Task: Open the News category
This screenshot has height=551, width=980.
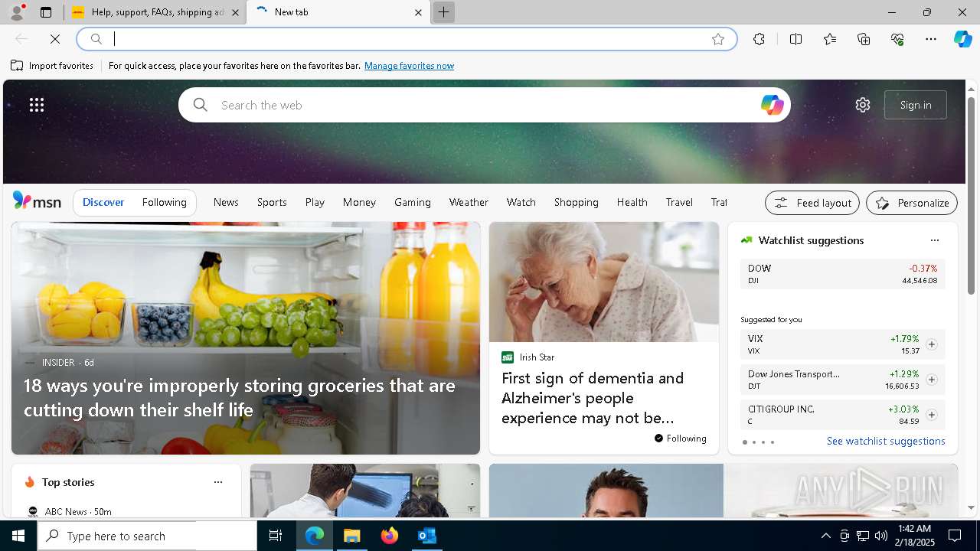Action: [226, 202]
